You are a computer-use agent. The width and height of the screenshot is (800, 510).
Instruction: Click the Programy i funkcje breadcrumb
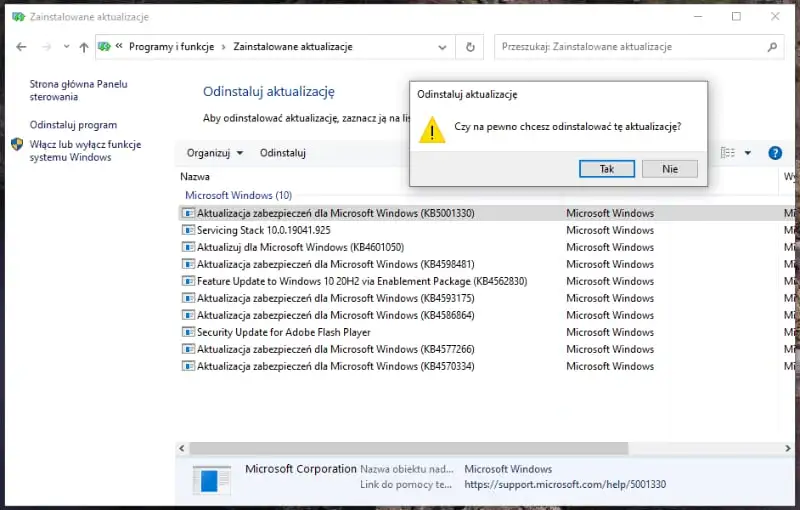coord(174,47)
